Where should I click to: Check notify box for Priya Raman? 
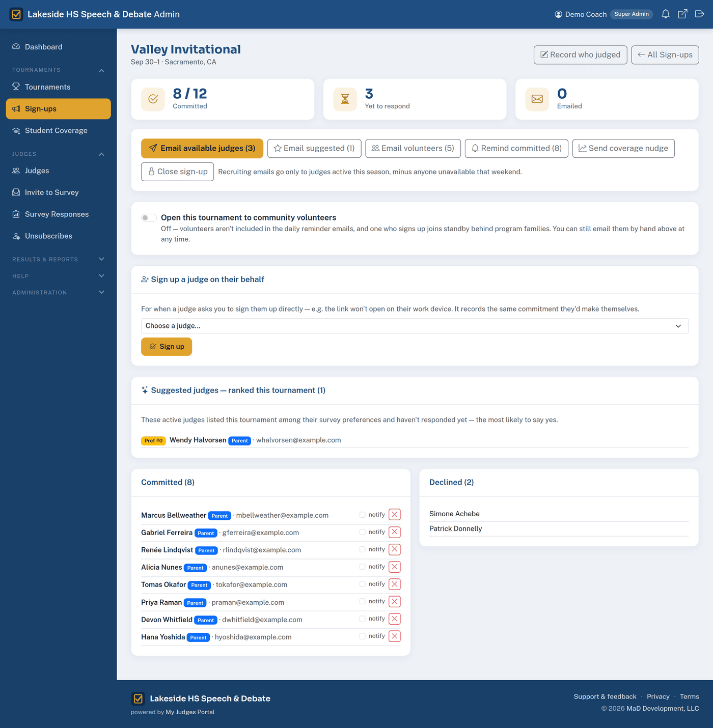(363, 602)
